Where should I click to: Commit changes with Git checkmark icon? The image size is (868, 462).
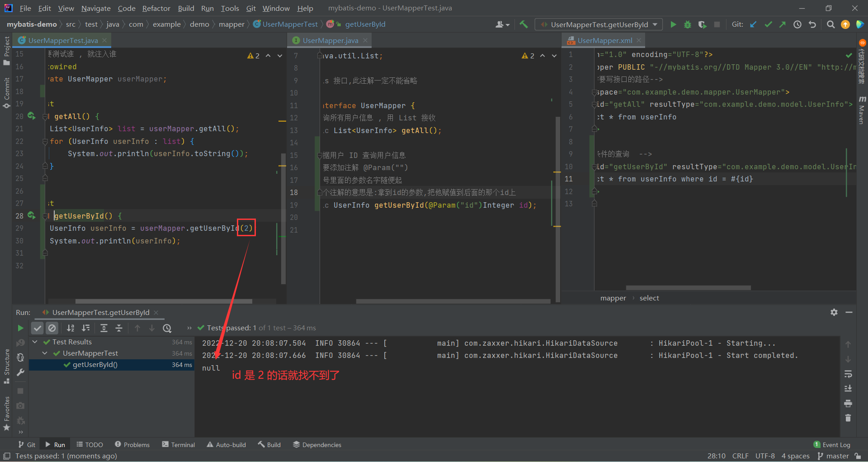tap(768, 24)
